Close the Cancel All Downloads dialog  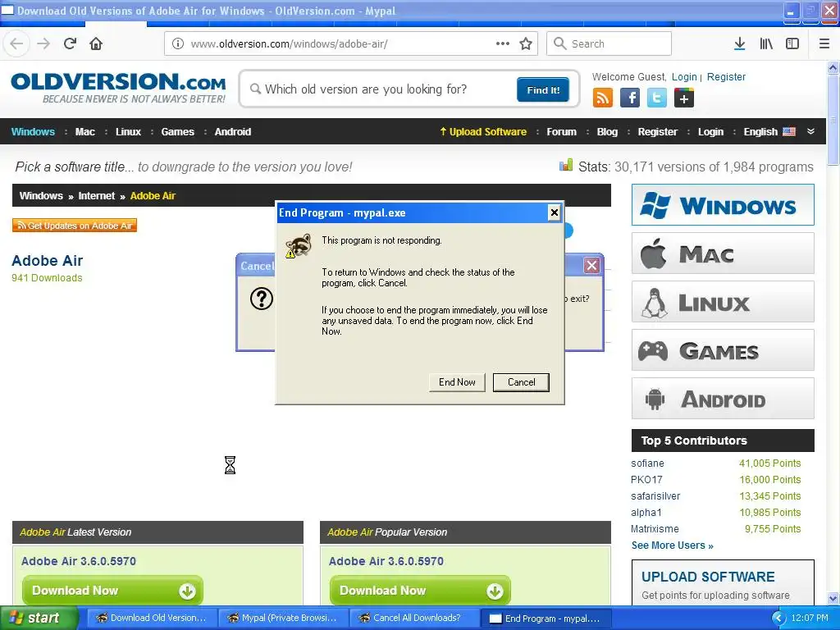tap(592, 265)
